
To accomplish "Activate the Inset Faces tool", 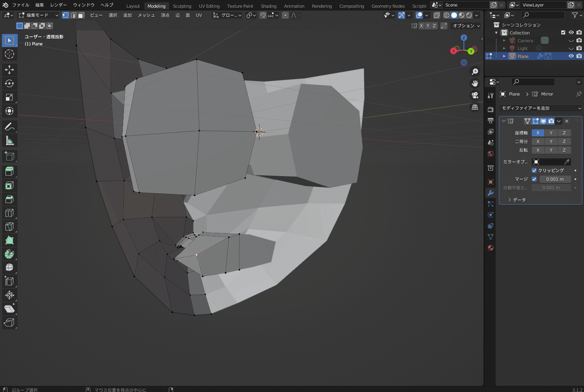I will [9, 185].
